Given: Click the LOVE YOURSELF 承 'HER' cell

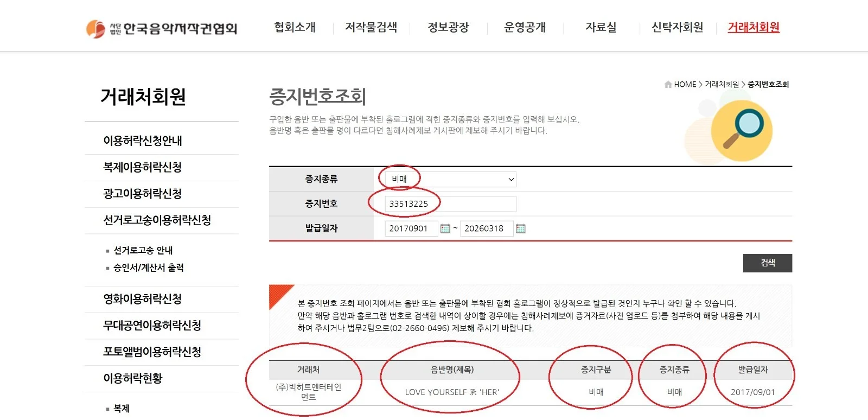Looking at the screenshot, I should point(452,392).
